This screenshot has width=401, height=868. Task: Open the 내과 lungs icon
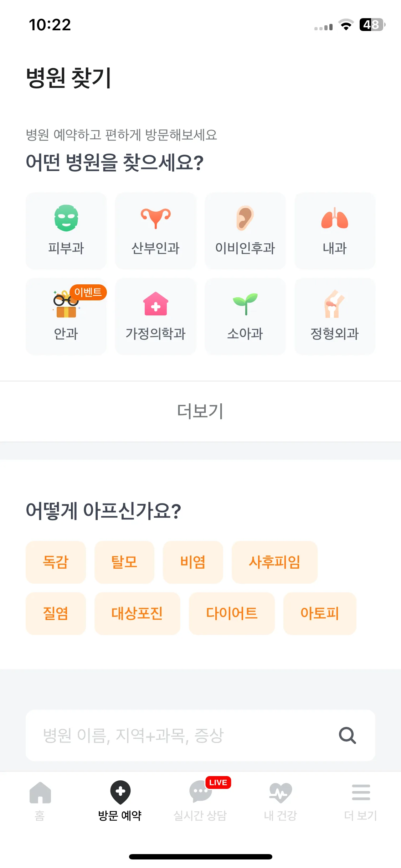[x=335, y=218]
